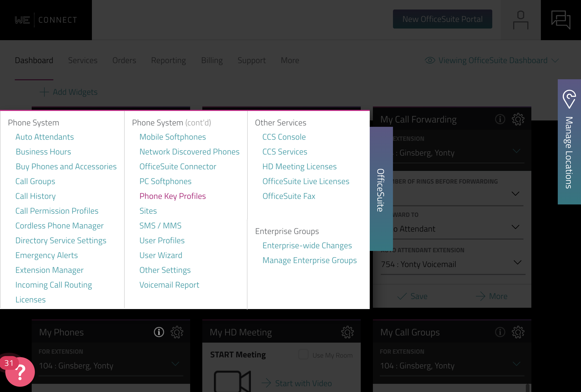This screenshot has width=581, height=392.
Task: Open the 754 : Yonty Voicemail dropdown
Action: 453,264
